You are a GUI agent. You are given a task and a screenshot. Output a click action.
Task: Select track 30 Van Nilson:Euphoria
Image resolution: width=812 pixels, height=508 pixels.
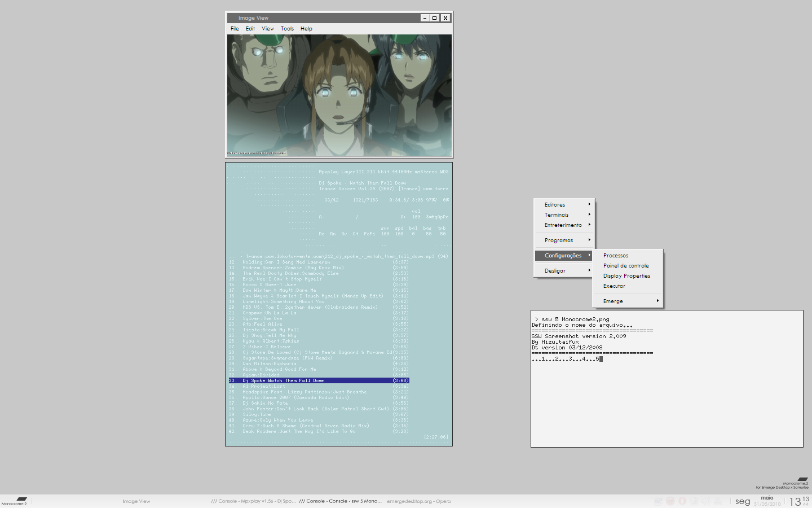point(319,364)
